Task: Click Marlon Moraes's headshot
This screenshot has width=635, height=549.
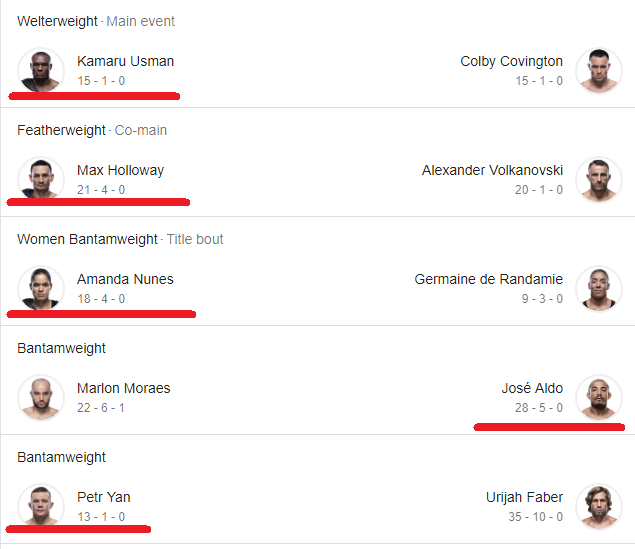Action: (41, 397)
